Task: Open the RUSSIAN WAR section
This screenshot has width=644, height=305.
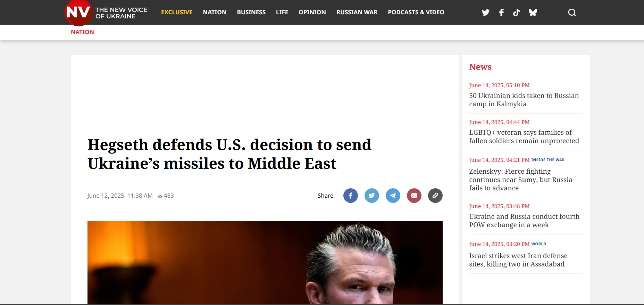Action: pyautogui.click(x=357, y=12)
